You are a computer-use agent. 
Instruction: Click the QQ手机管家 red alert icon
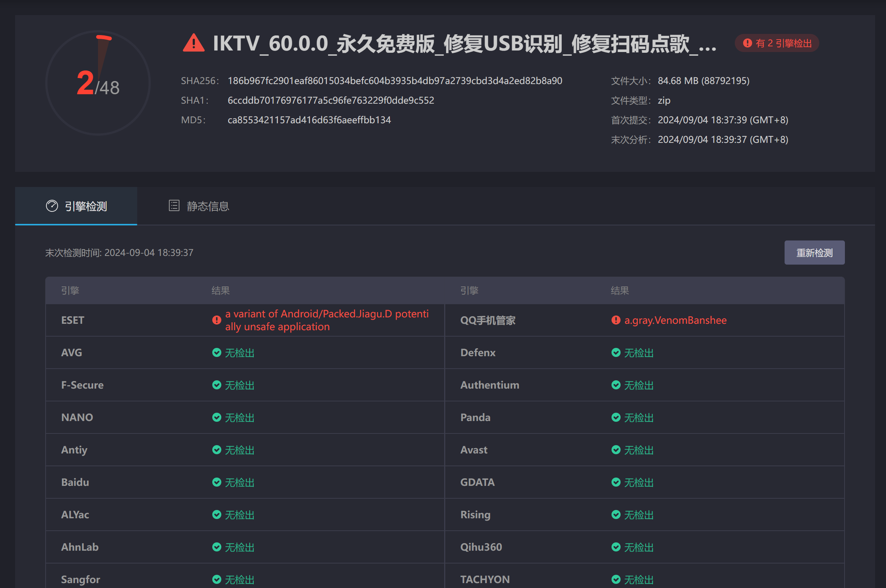coord(616,320)
